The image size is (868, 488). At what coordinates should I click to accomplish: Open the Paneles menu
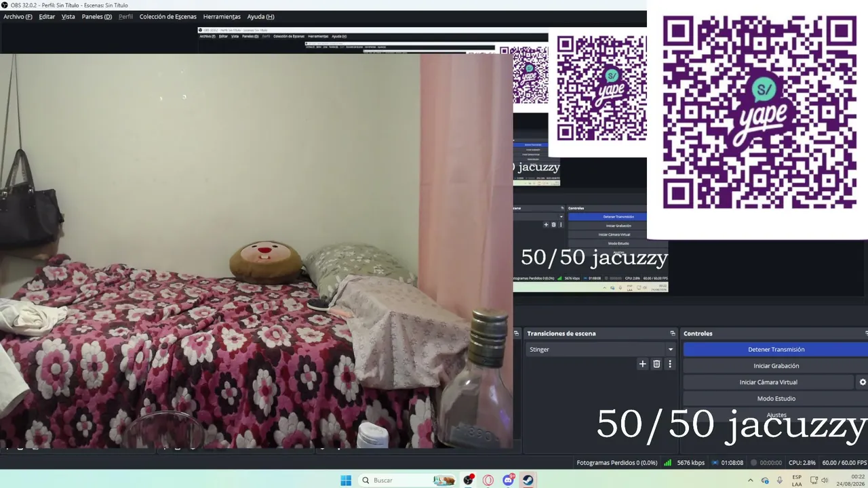(x=97, y=16)
